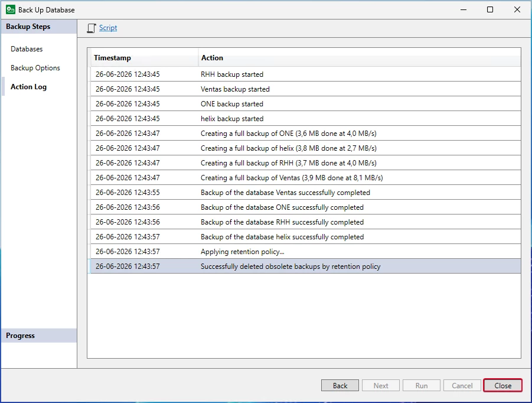Minimize the Back Up Database window
The height and width of the screenshot is (403, 532).
[x=464, y=9]
